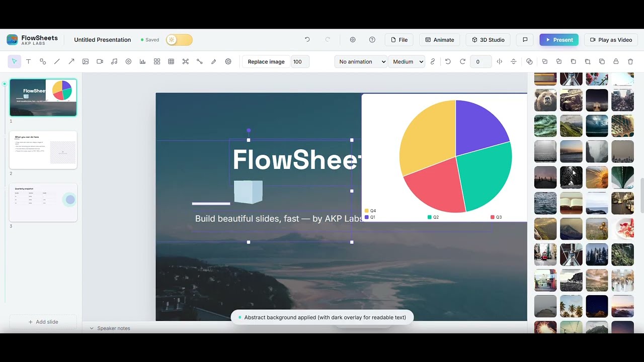Click the Replace image button
This screenshot has height=362, width=644.
(x=266, y=61)
